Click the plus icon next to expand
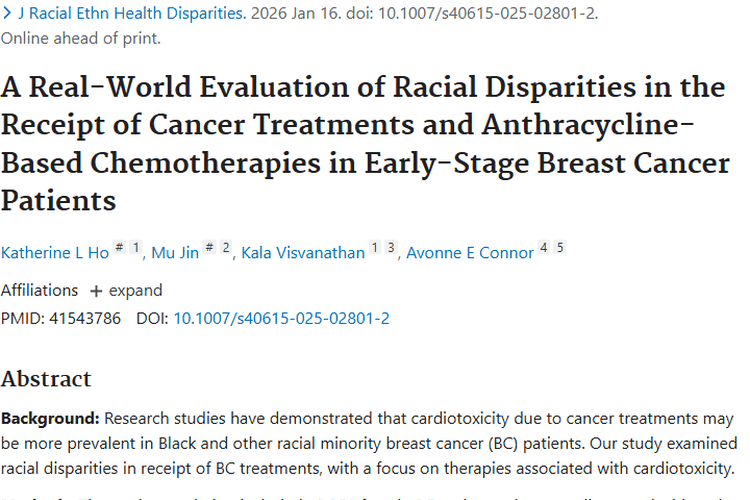The image size is (750, 500). 96,291
